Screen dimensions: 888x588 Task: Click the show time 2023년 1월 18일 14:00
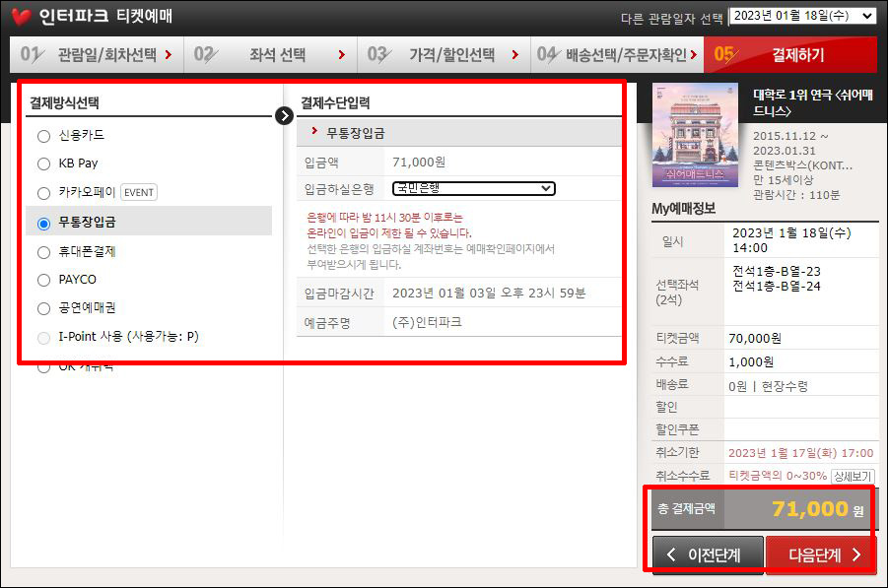pyautogui.click(x=791, y=240)
